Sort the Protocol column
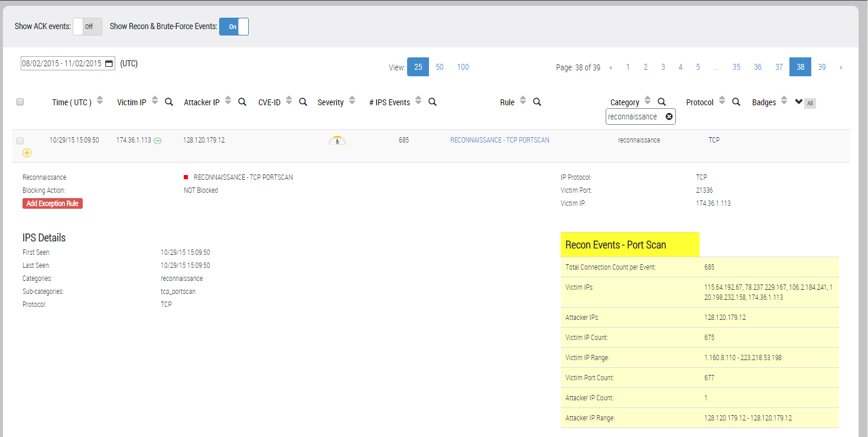 click(x=722, y=101)
